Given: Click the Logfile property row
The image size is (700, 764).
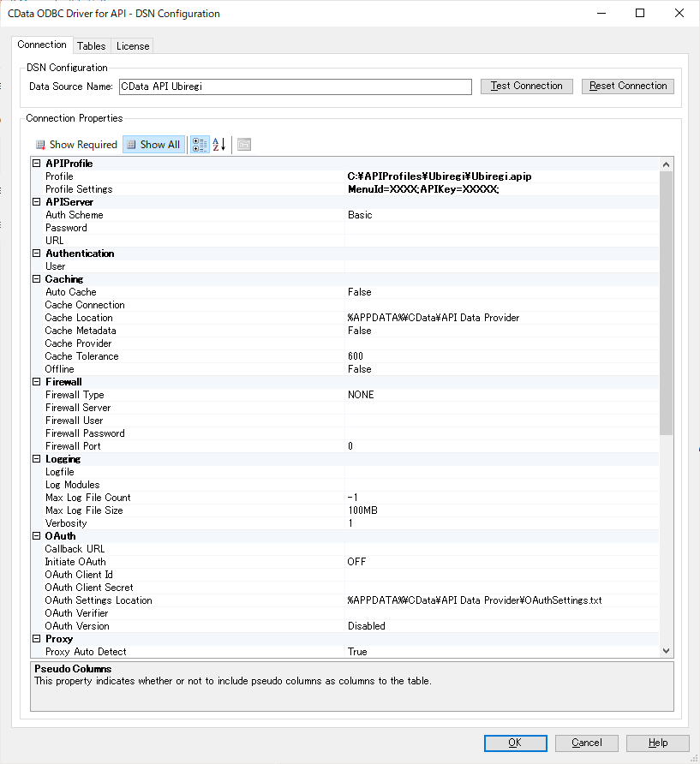Looking at the screenshot, I should (344, 472).
